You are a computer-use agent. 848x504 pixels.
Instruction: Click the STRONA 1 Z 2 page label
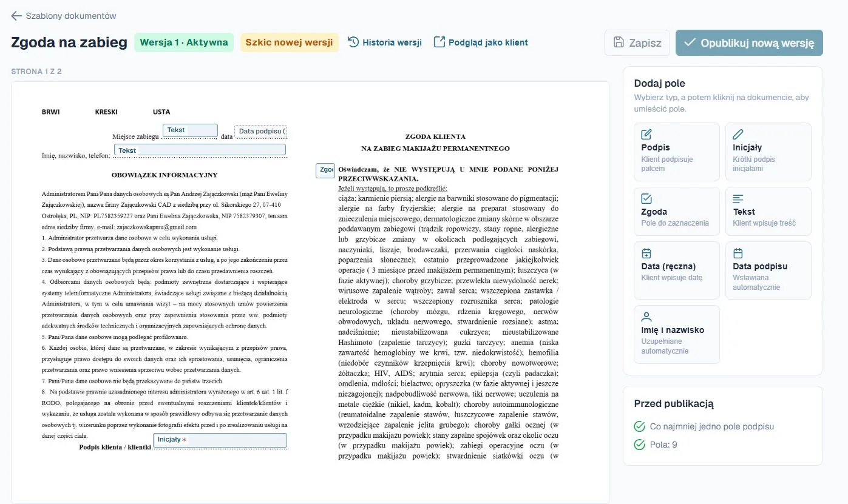[36, 72]
